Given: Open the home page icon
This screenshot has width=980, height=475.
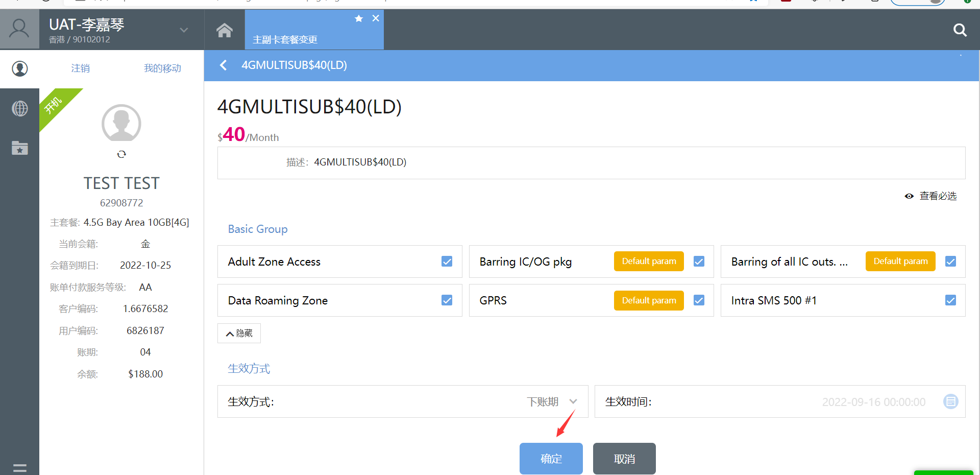Looking at the screenshot, I should [x=225, y=31].
